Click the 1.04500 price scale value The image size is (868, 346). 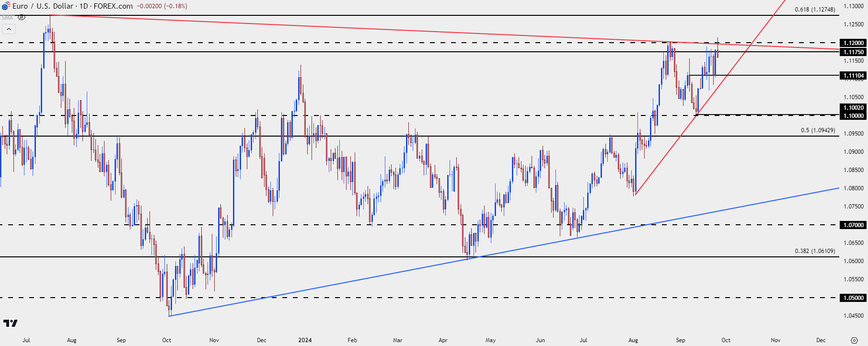pos(854,316)
